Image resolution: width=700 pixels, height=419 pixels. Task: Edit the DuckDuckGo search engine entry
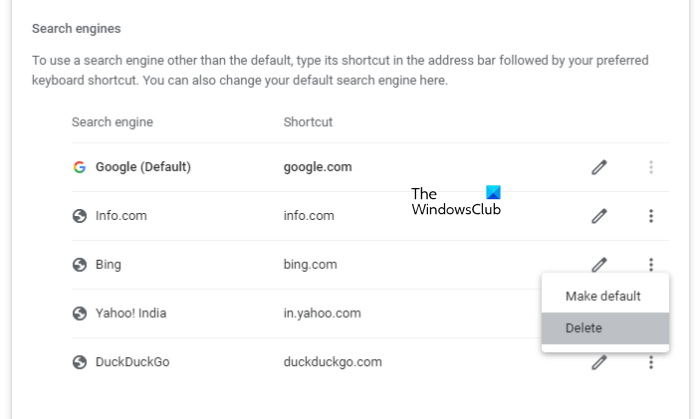(x=599, y=362)
